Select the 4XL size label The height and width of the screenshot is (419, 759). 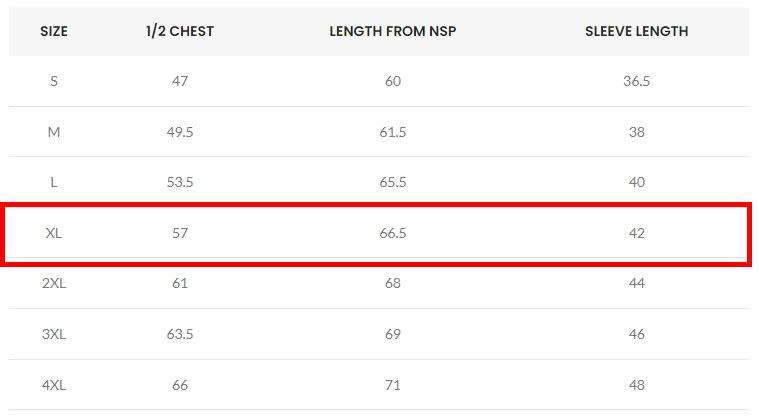(54, 384)
